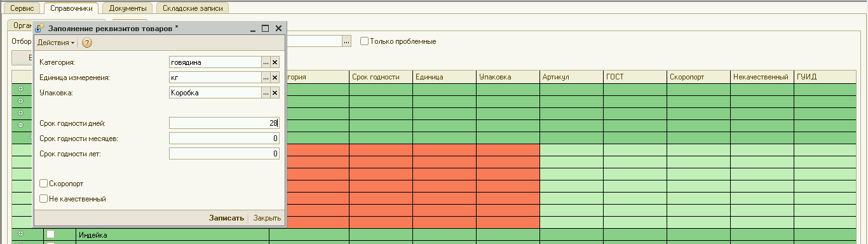Image resolution: width=868 pixels, height=244 pixels.
Task: Expand the first tree row in the table
Action: [20, 89]
